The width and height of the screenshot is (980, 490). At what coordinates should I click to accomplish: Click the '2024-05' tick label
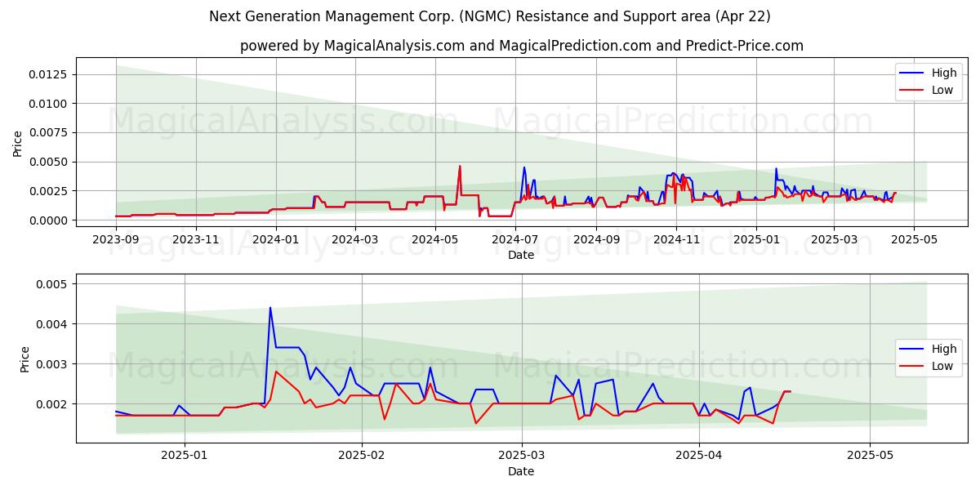(435, 238)
